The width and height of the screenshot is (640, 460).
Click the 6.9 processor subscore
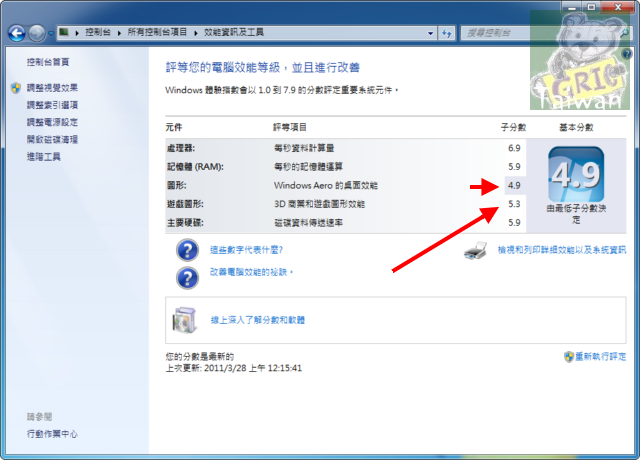[514, 148]
